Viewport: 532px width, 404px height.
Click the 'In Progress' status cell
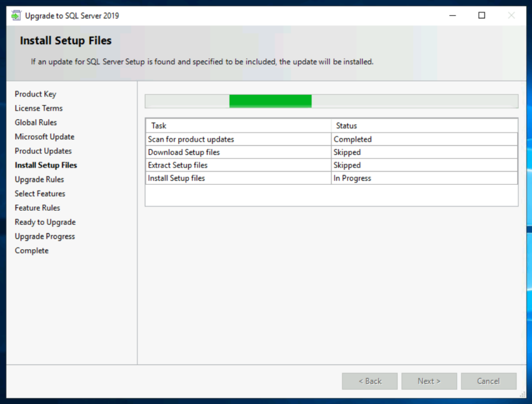pos(424,178)
